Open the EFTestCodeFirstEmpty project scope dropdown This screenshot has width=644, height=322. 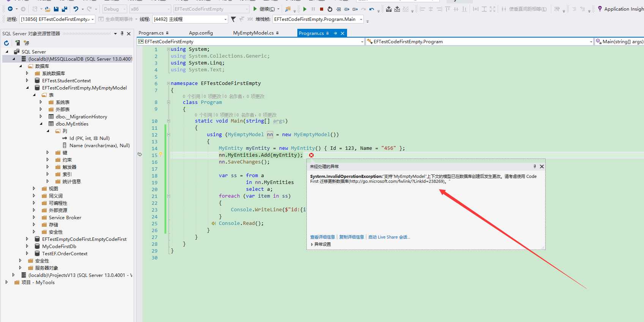click(251, 42)
